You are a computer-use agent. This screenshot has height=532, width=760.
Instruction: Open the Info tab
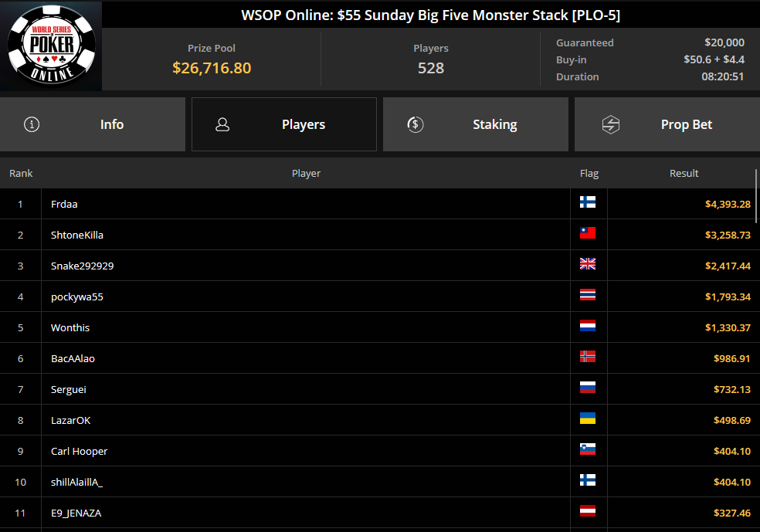coord(93,124)
